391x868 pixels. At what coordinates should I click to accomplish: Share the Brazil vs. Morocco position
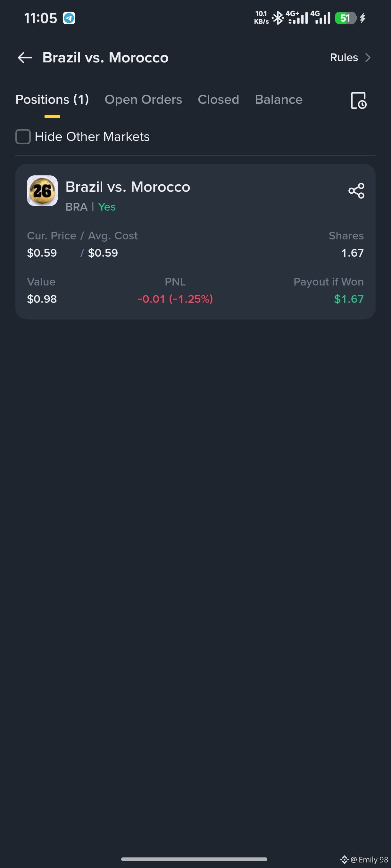point(356,191)
